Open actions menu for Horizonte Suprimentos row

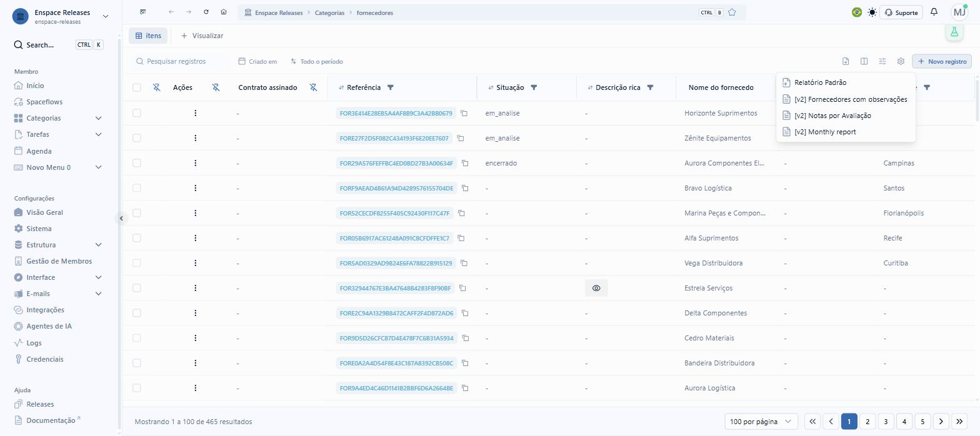(196, 113)
